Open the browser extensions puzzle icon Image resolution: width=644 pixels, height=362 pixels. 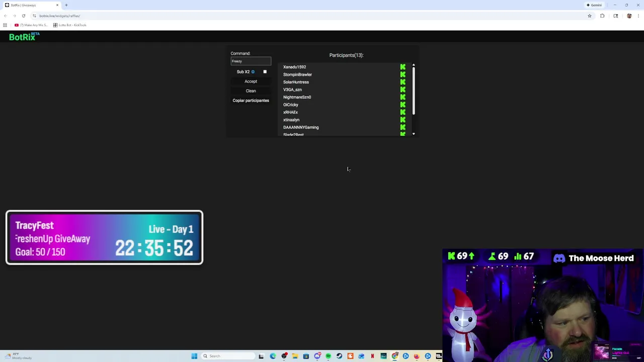pos(602,16)
